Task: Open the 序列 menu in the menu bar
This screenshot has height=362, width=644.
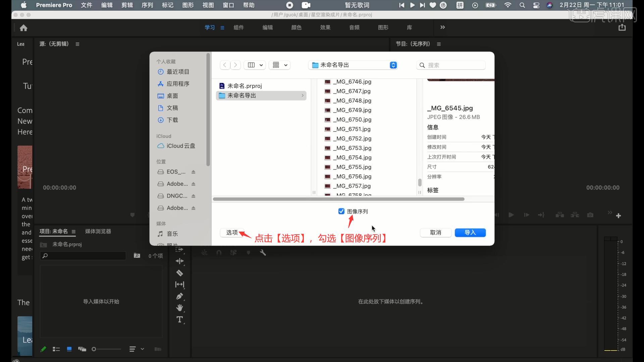Action: tap(147, 5)
